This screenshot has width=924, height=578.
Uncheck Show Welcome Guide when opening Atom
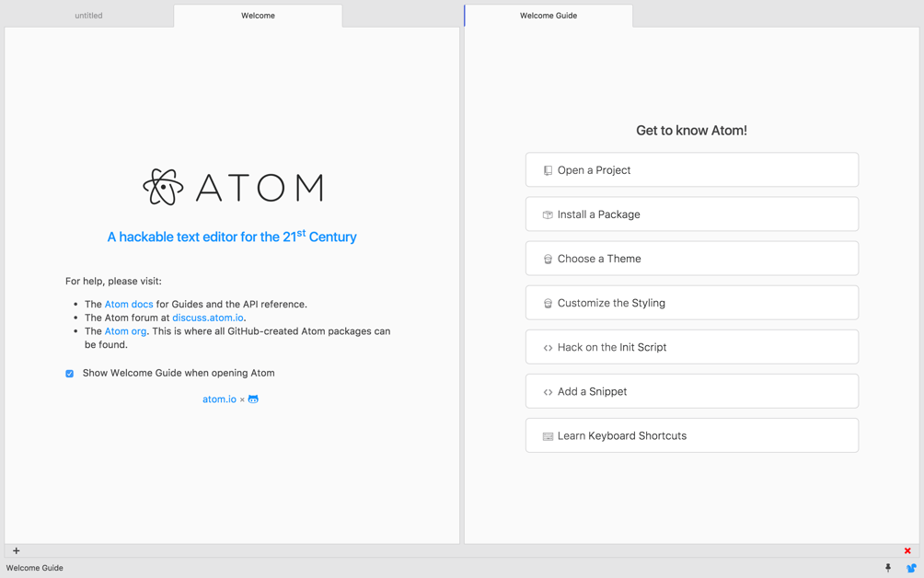(70, 374)
